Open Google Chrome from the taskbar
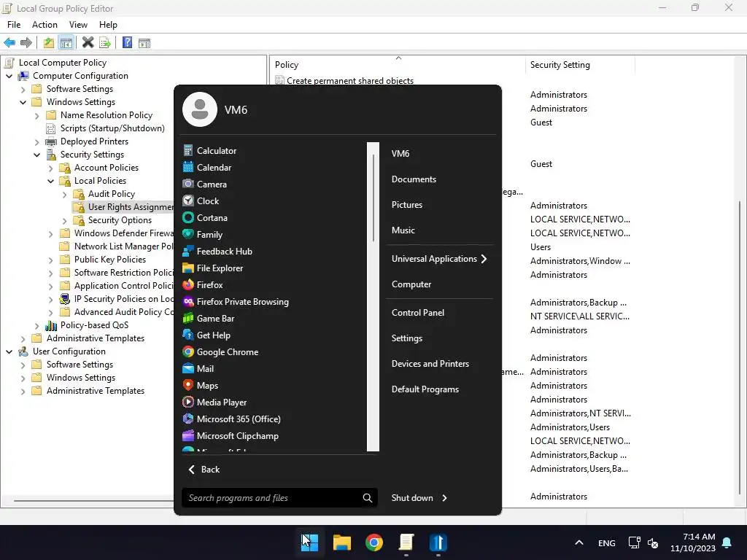747x560 pixels. point(374,542)
